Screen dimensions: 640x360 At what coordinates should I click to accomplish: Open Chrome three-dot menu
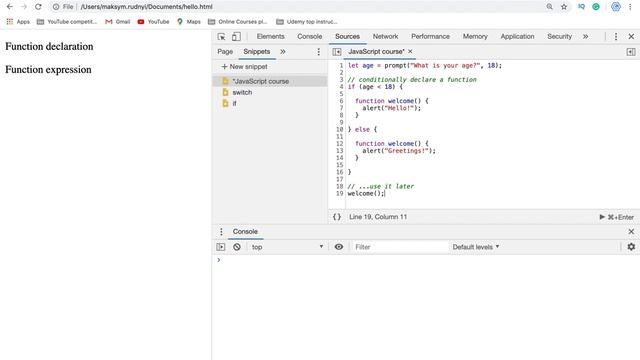(x=630, y=7)
